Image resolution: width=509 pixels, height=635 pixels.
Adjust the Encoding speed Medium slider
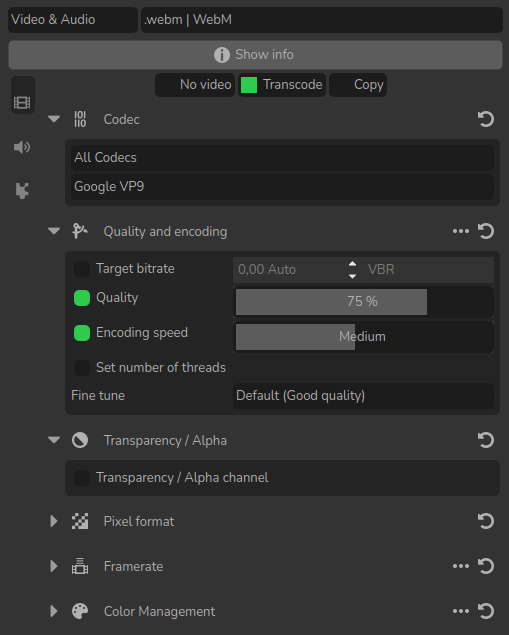point(363,337)
